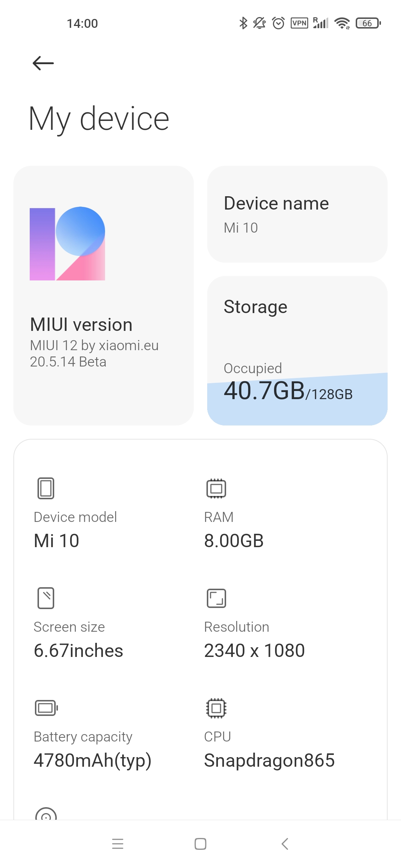Tap the back arrow at top

pos(43,63)
